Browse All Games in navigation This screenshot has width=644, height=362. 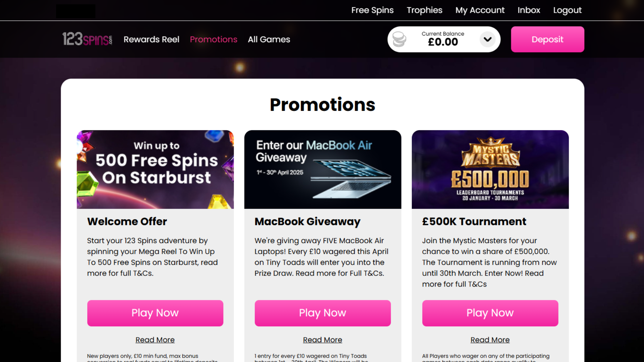269,39
